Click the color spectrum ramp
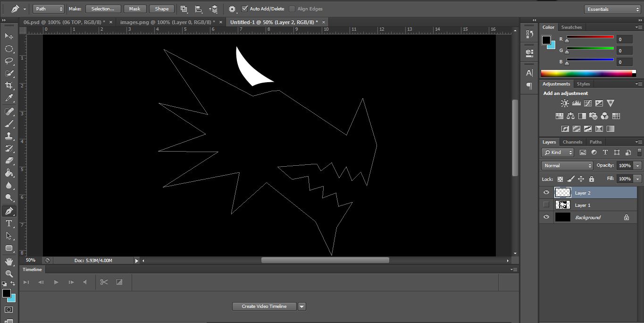 point(586,74)
